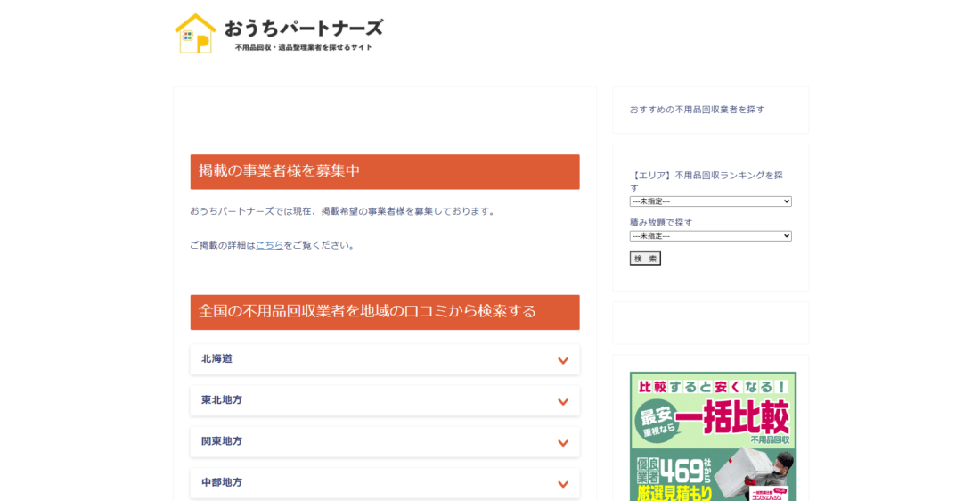Click the 全国の不用品回収業者 orange heading bar
980x501 pixels.
pos(384,312)
